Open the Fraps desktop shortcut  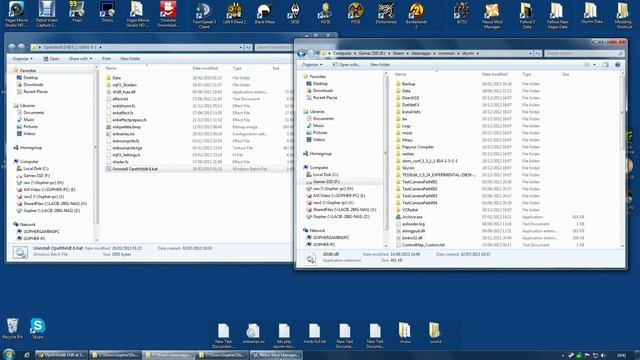coord(77,12)
